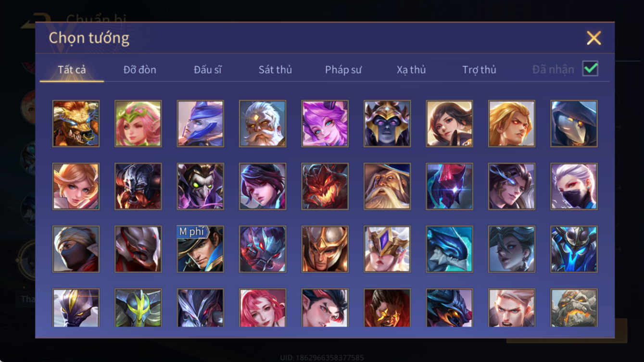This screenshot has height=362, width=644.
Task: Pick the white-bearded old man hero portrait
Action: 263,124
